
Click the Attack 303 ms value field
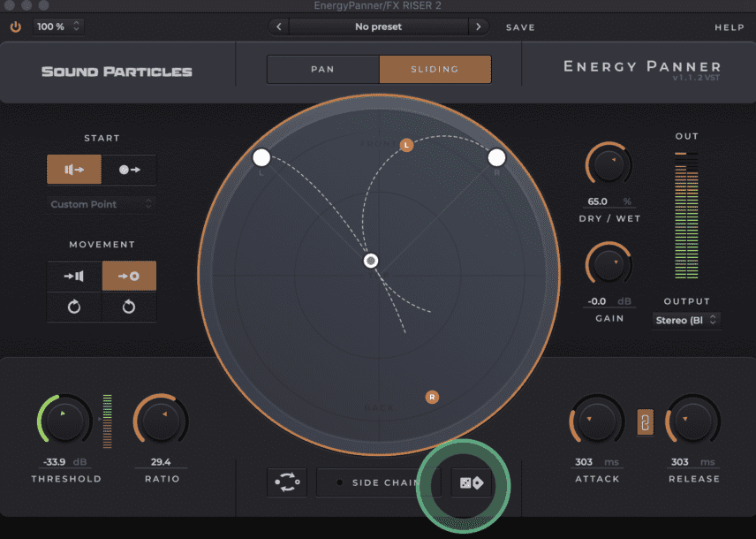pos(597,462)
